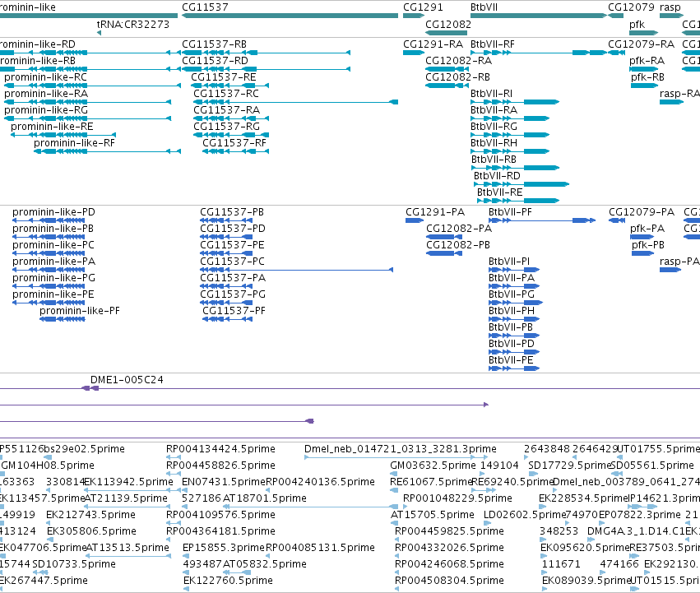Click transcript BtbVII-RG
Viewport: 700px width, 593px height.
click(494, 127)
